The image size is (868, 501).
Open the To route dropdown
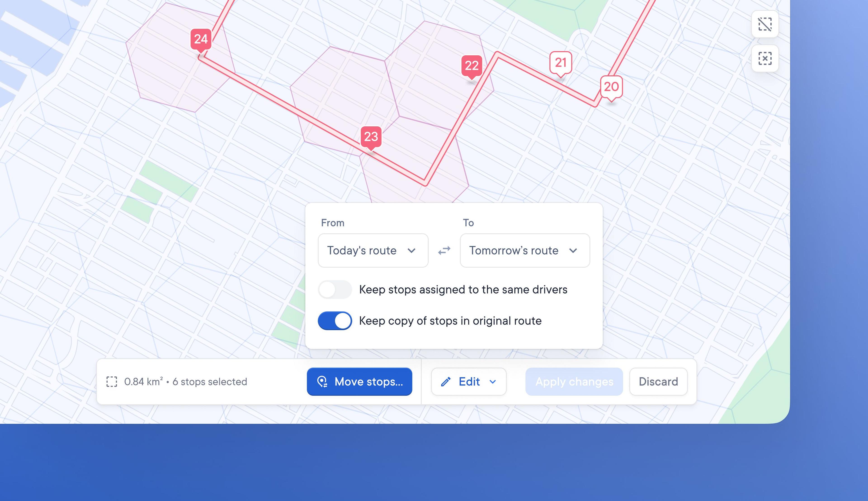[x=525, y=250]
